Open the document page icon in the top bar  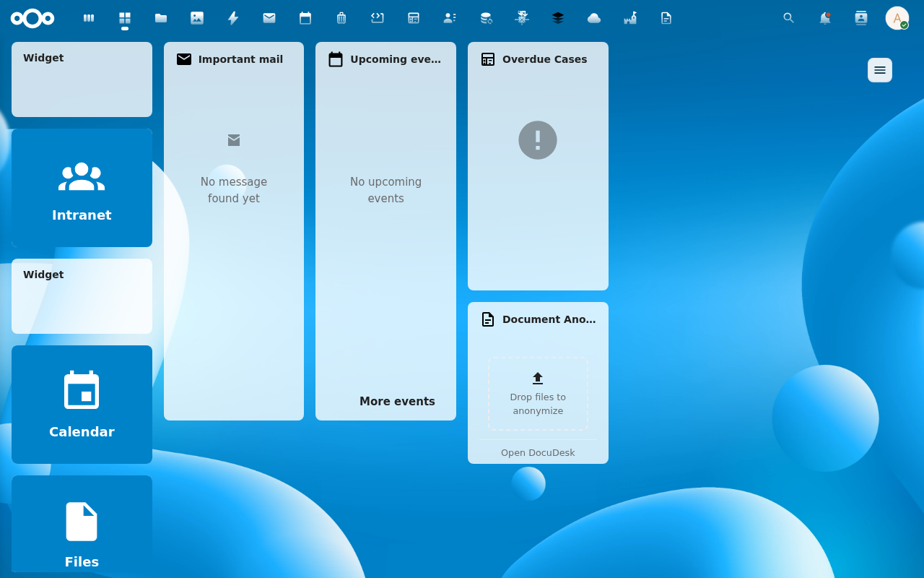666,18
